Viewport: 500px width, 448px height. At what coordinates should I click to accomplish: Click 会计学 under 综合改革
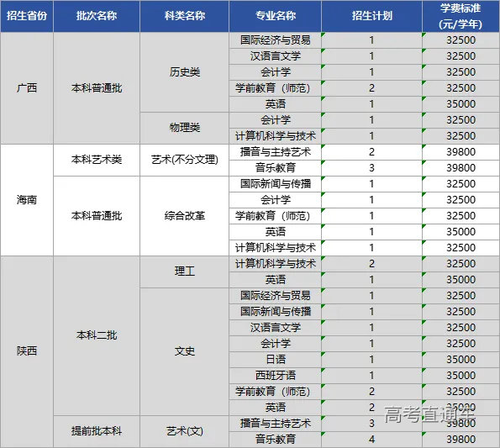(x=275, y=200)
